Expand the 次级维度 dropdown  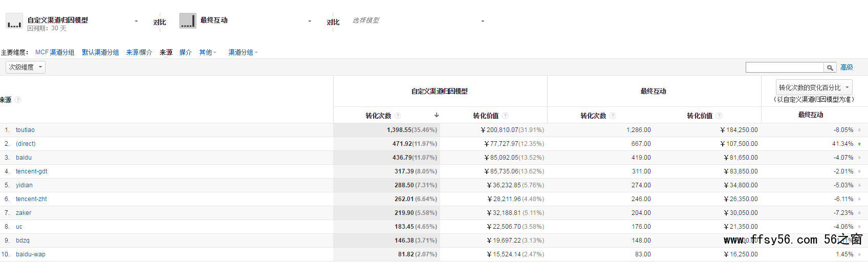(x=26, y=67)
